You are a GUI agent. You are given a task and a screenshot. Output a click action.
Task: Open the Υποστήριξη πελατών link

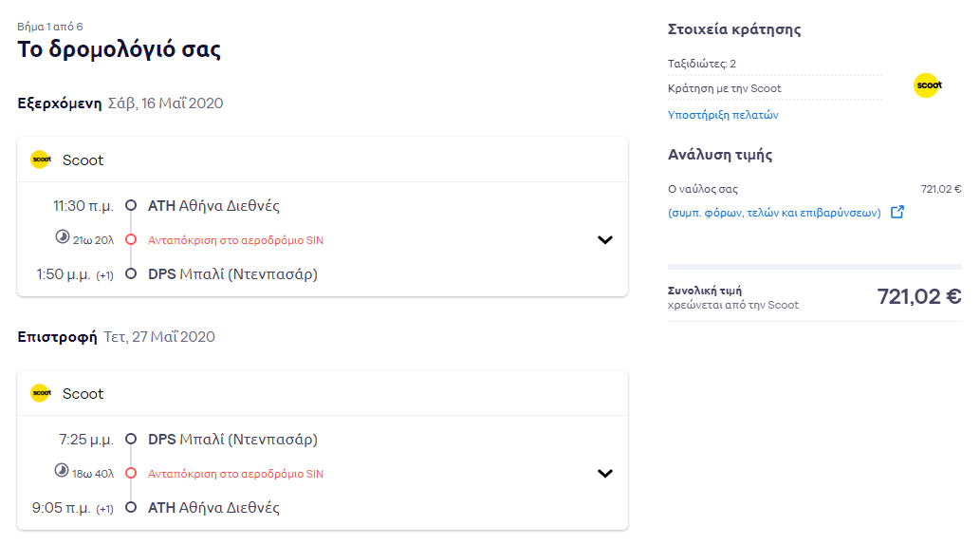(x=723, y=115)
